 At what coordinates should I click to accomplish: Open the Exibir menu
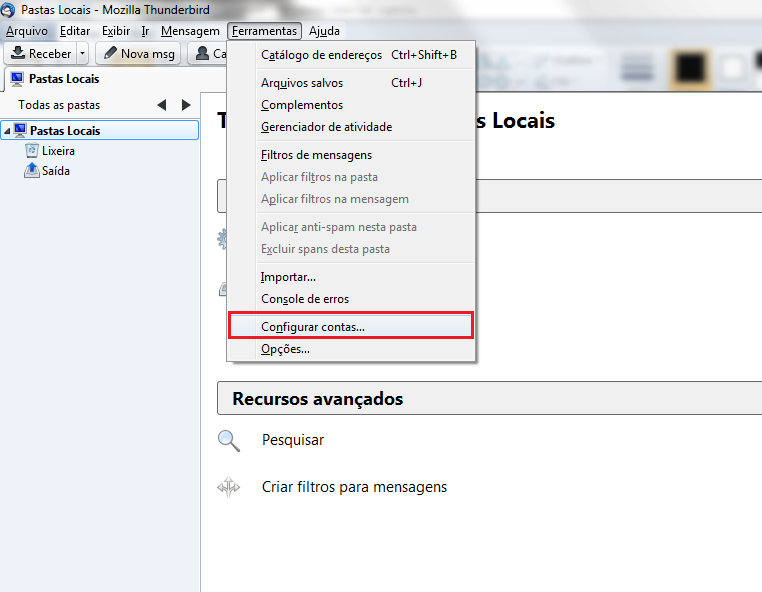[x=116, y=31]
